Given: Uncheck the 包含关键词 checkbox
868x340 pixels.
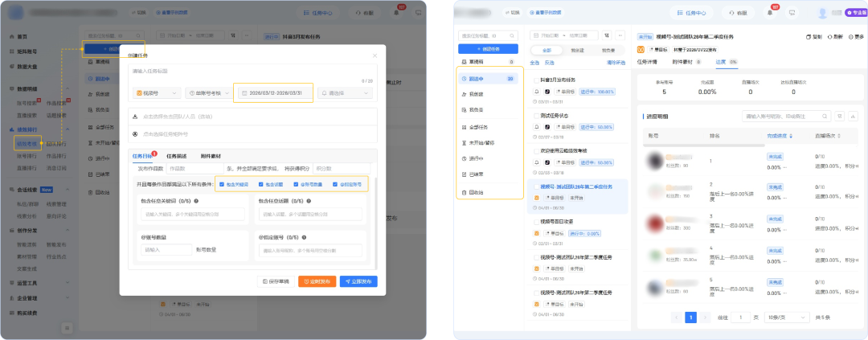Looking at the screenshot, I should (x=222, y=184).
